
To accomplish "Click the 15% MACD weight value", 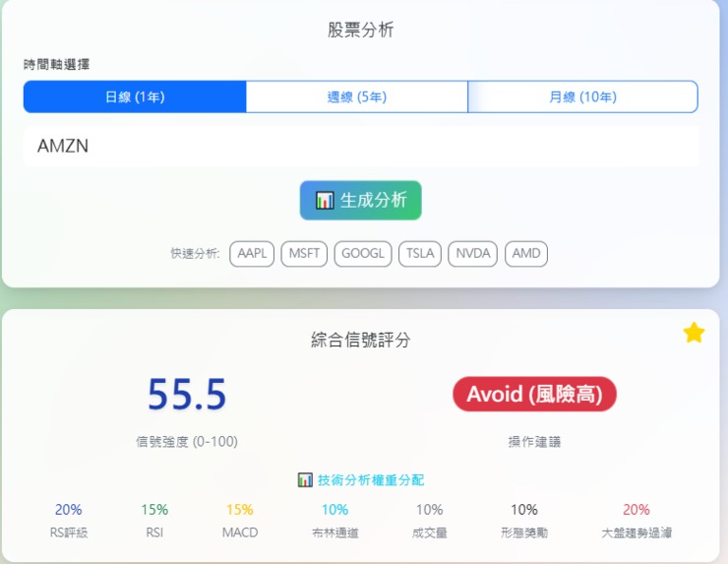I will click(240, 510).
